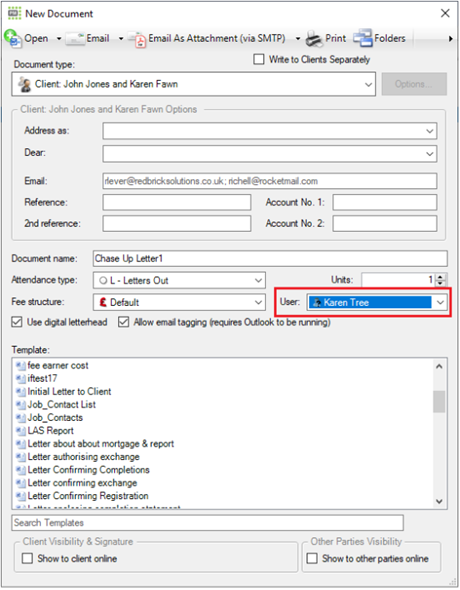460x590 pixels.
Task: Click the New Document window title icon
Action: click(x=15, y=14)
